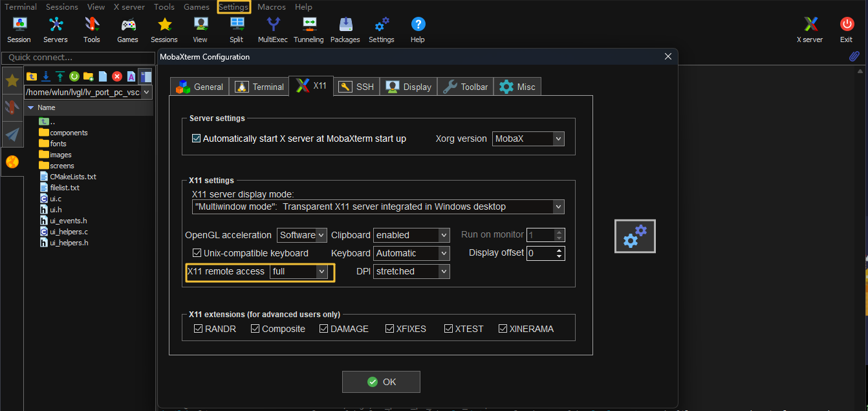Screen dimensions: 868x411
Task: Switch to the Toolbar tab
Action: pyautogui.click(x=466, y=87)
